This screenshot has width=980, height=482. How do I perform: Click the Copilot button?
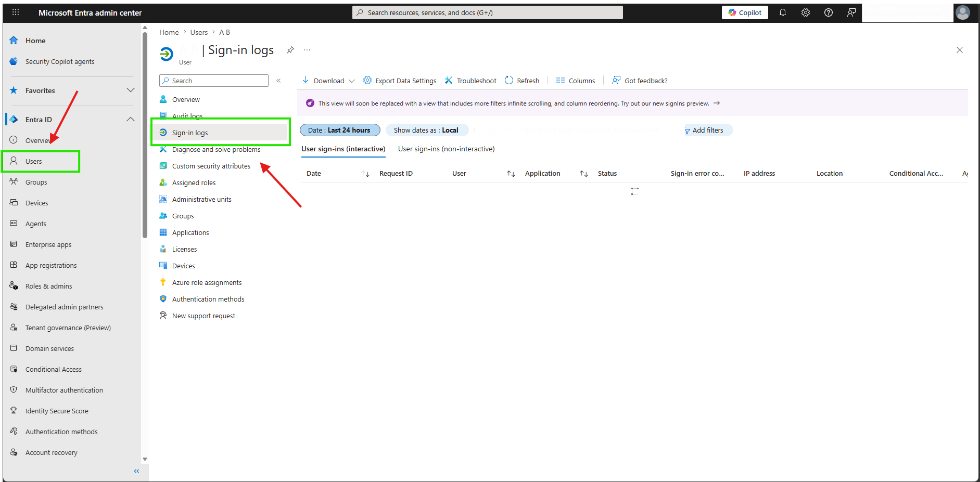tap(745, 12)
